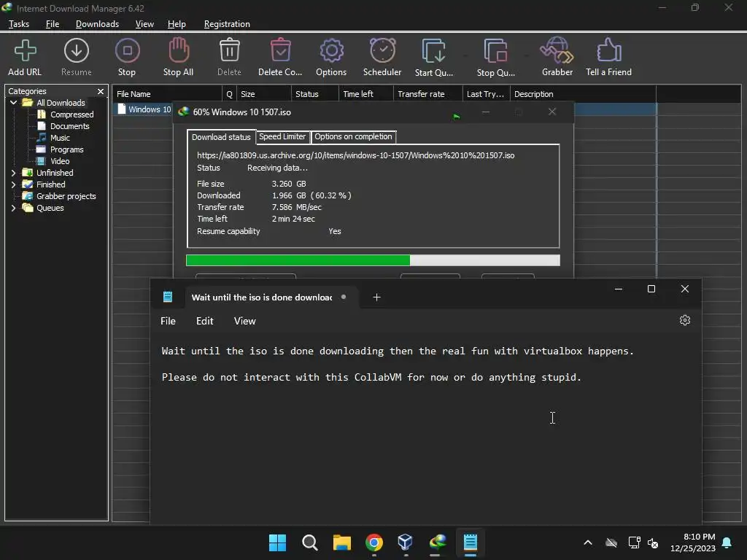Open notifications bell in tray

(727, 542)
